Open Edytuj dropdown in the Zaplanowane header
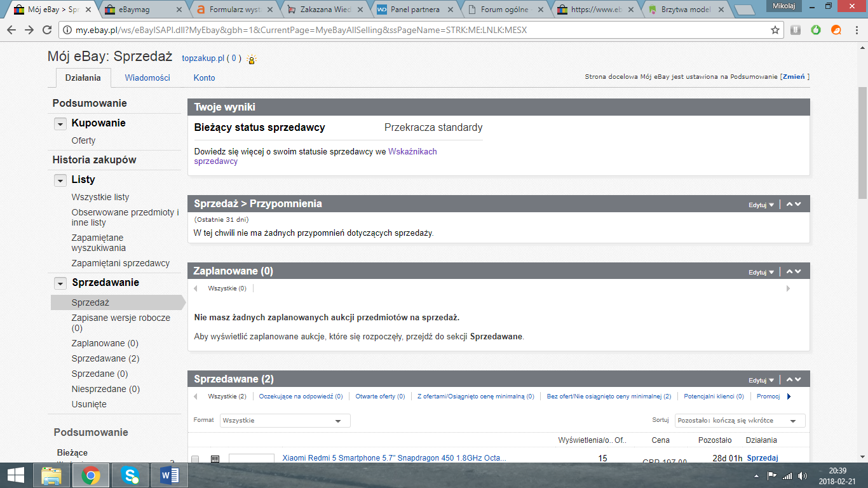This screenshot has width=868, height=488. [761, 272]
